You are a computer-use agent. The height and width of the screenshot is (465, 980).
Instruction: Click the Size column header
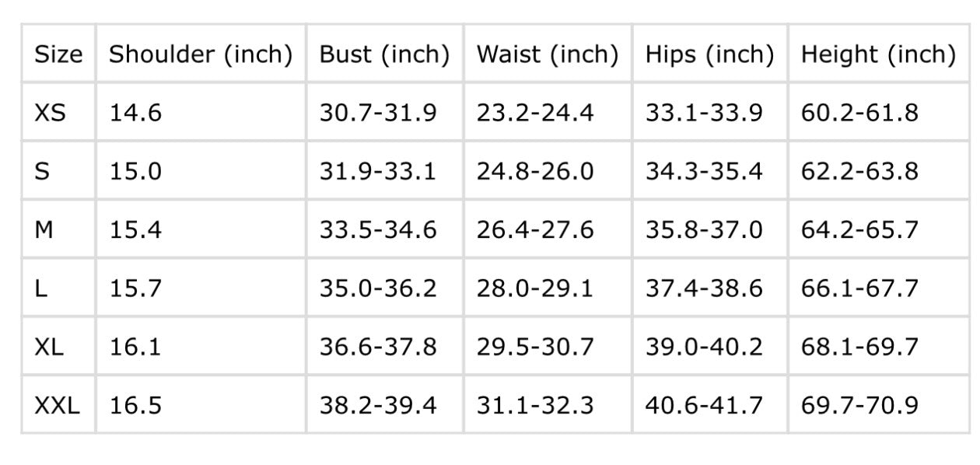coord(58,54)
